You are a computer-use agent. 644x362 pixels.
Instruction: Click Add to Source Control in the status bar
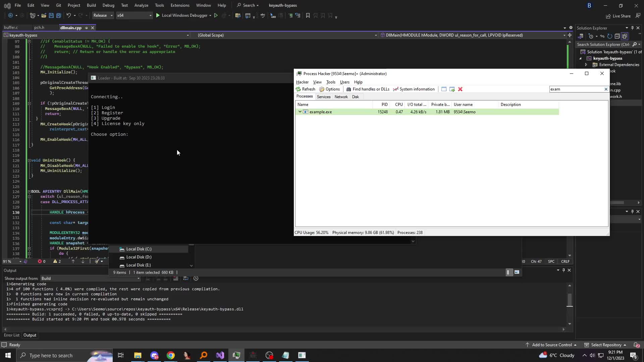tap(552, 345)
